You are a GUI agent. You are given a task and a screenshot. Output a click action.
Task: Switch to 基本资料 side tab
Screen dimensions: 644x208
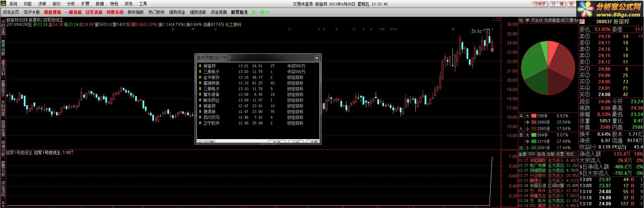pyautogui.click(x=3, y=68)
